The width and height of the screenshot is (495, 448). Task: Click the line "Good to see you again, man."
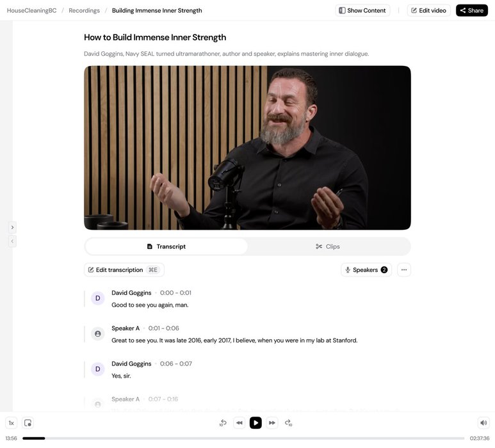coord(150,305)
